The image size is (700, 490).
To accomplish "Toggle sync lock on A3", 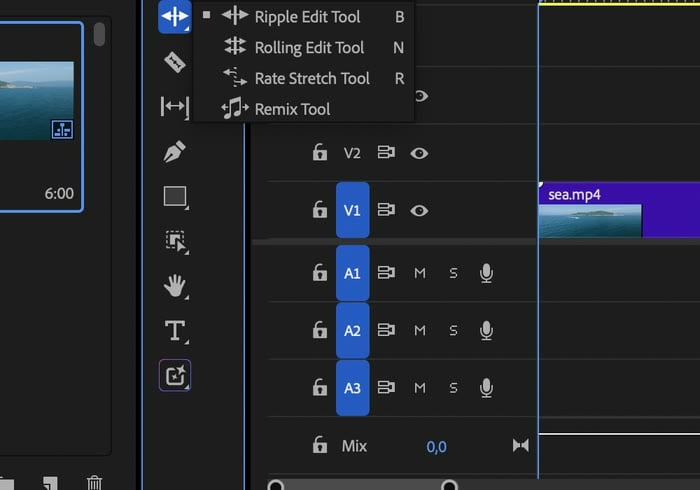I will (386, 387).
